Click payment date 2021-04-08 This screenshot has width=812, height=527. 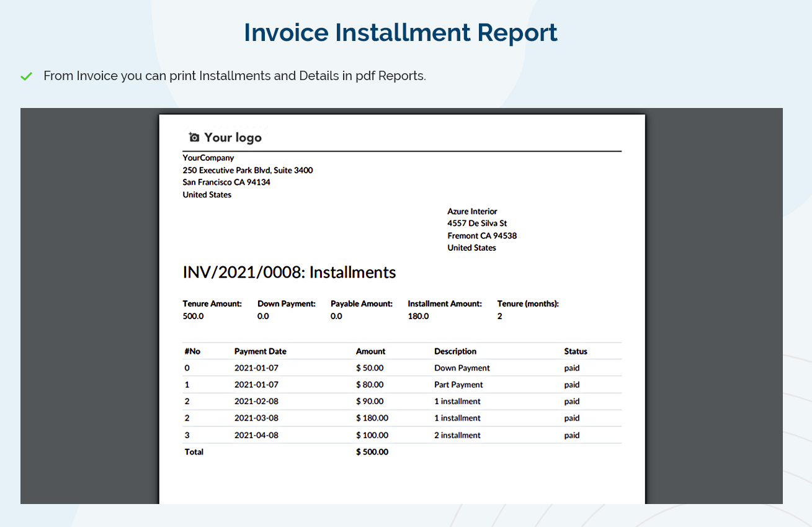(256, 435)
